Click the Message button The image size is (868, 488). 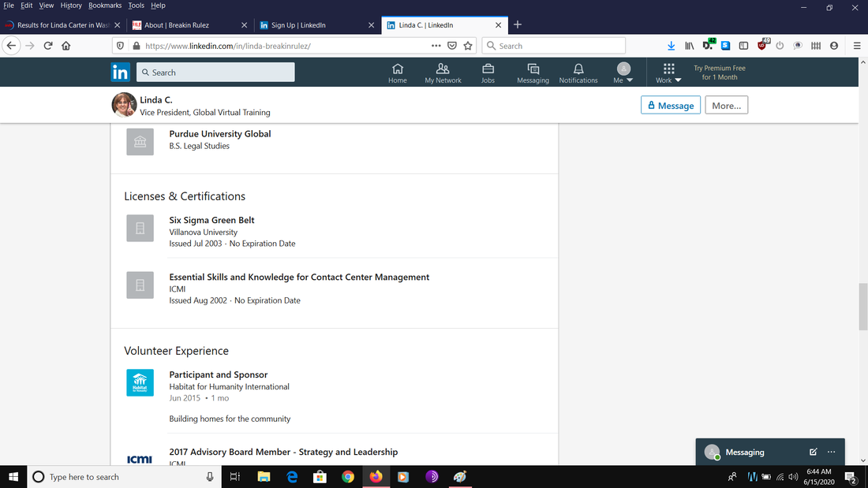click(x=670, y=106)
